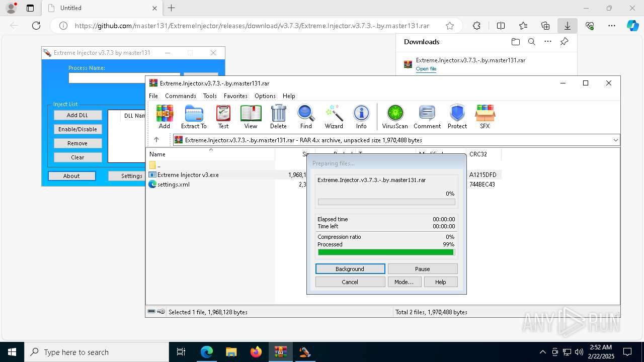Open the Favorites menu

pyautogui.click(x=235, y=96)
